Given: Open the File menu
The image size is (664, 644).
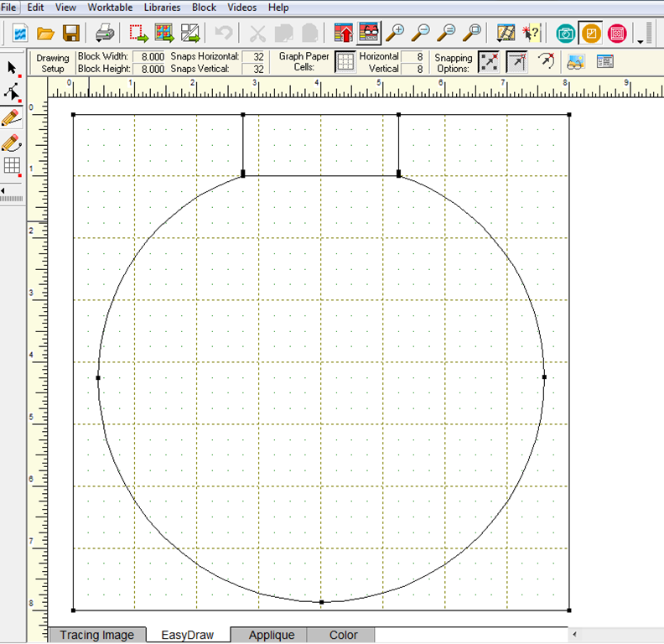Looking at the screenshot, I should pyautogui.click(x=8, y=8).
